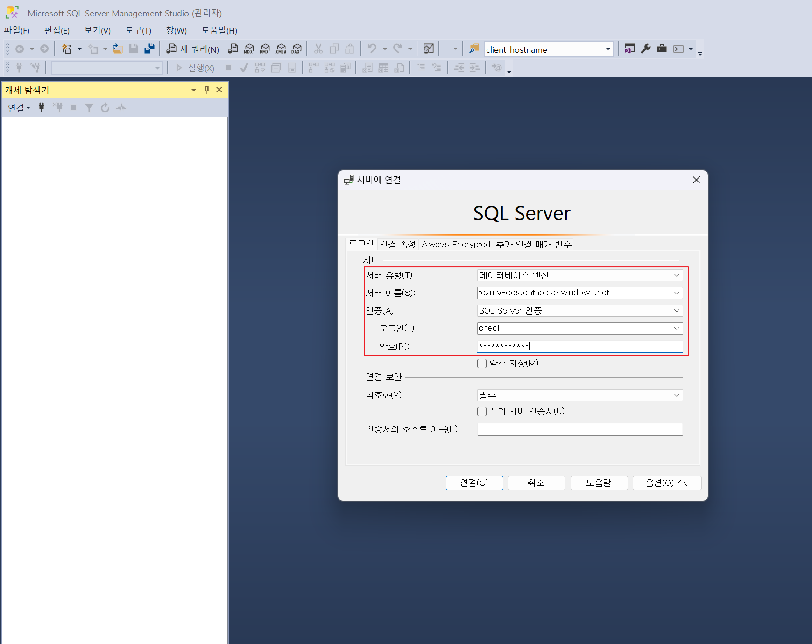
Task: Click the Activity Monitor toolbar icon
Action: [429, 49]
